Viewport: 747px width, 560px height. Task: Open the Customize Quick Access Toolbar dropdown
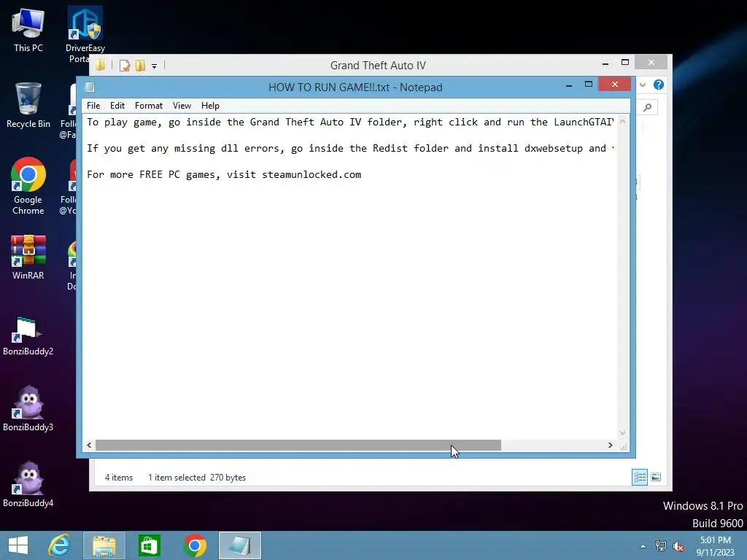click(155, 66)
